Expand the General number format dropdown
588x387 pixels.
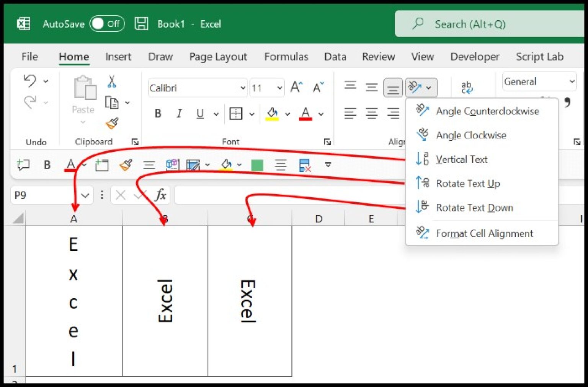pos(572,81)
